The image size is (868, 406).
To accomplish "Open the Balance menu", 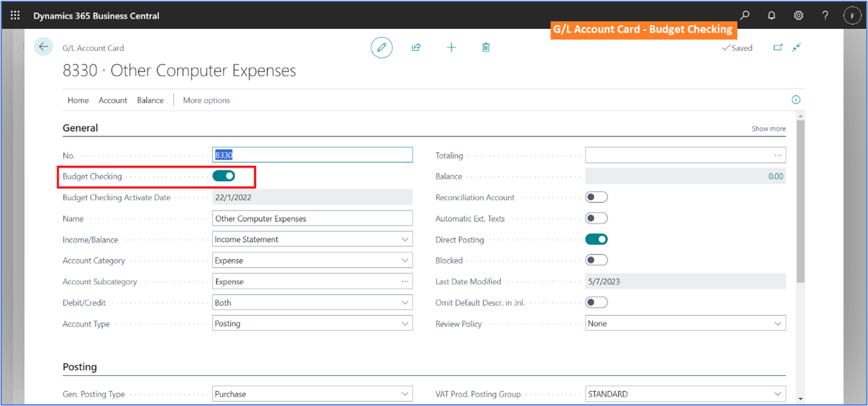I will (x=151, y=100).
